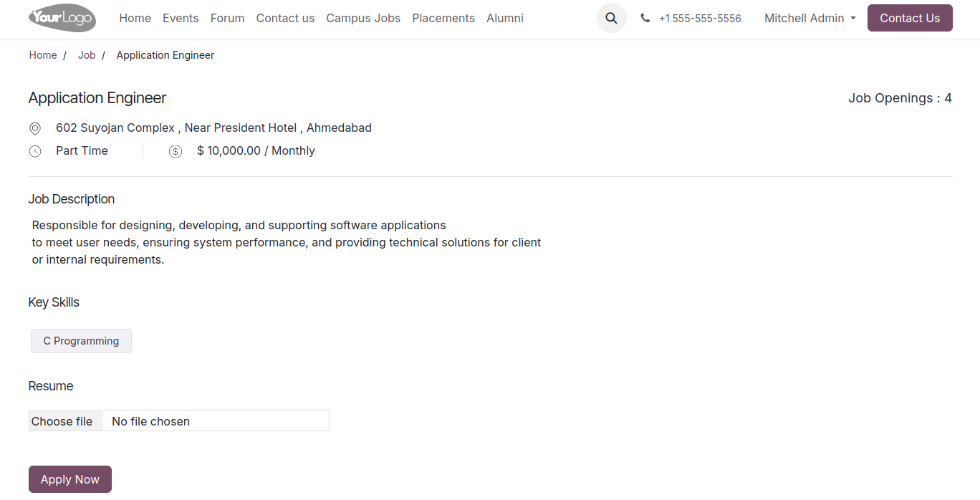980x500 pixels.
Task: Choose a resume file to upload
Action: [x=62, y=421]
